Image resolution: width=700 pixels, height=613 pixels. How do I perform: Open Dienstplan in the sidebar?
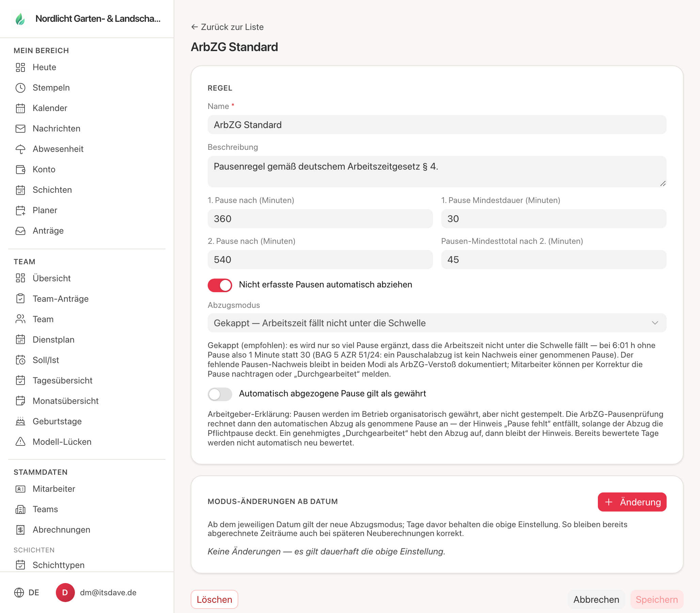tap(53, 340)
